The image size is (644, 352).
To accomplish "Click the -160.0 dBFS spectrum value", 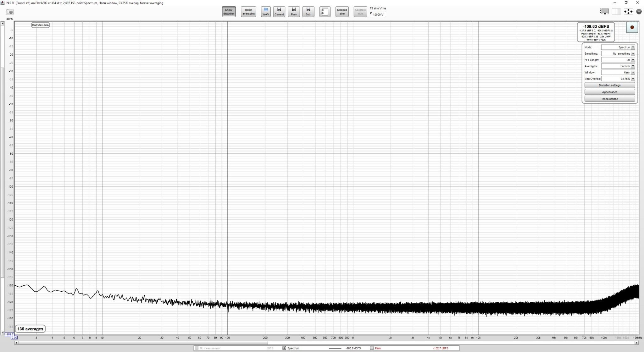I will pos(353,348).
